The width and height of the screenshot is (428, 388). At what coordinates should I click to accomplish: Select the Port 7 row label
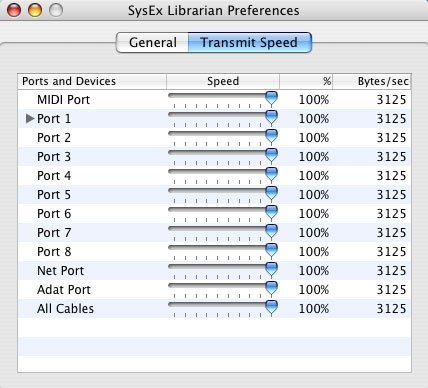pos(54,233)
